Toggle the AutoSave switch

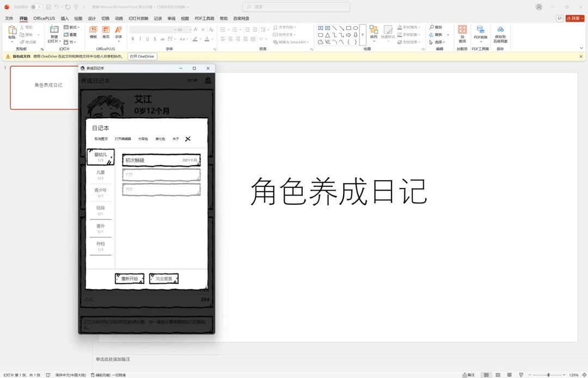pyautogui.click(x=36, y=7)
